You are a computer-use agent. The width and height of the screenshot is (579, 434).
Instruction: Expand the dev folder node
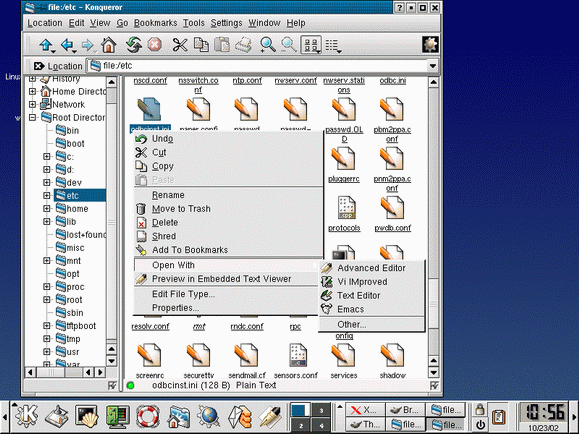(x=47, y=182)
